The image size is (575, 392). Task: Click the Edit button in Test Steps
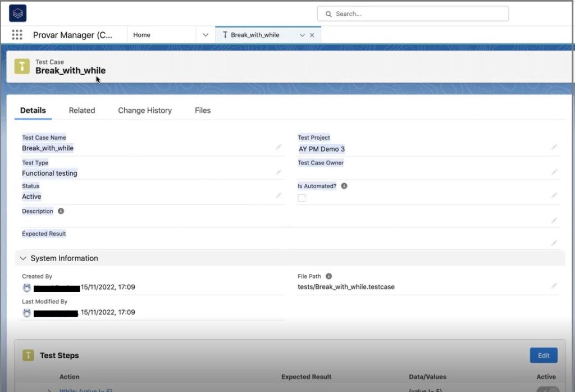[x=543, y=355]
